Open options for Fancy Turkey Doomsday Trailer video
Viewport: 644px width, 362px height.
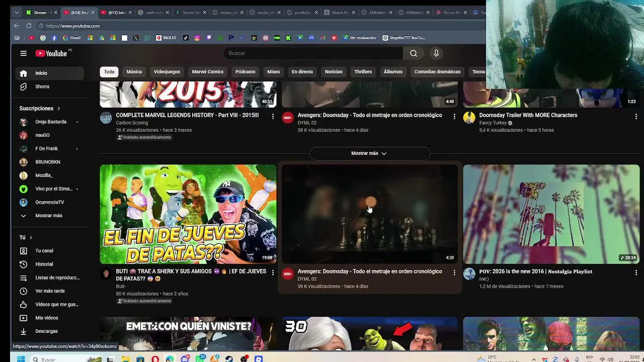pyautogui.click(x=636, y=116)
